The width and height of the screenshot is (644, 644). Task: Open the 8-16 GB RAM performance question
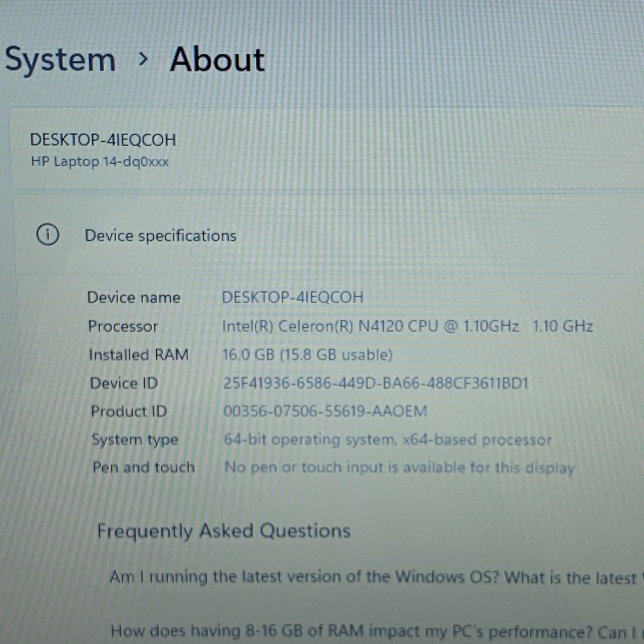[377, 631]
